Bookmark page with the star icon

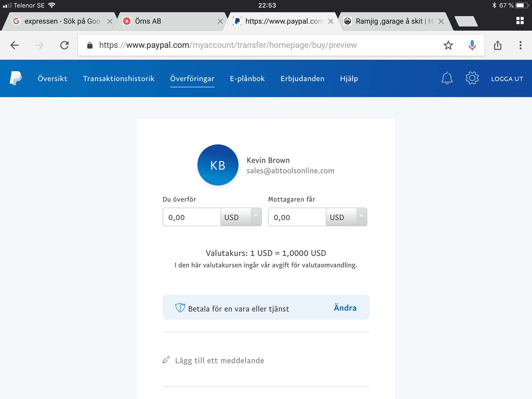click(448, 45)
